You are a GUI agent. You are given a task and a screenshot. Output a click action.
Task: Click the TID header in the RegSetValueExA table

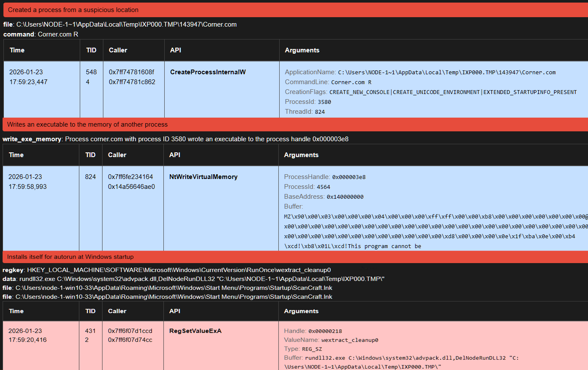(x=90, y=311)
